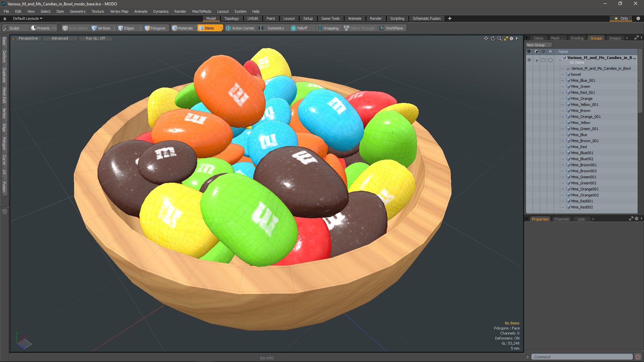Click the solid cube column header
644x362 pixels.
(550, 52)
